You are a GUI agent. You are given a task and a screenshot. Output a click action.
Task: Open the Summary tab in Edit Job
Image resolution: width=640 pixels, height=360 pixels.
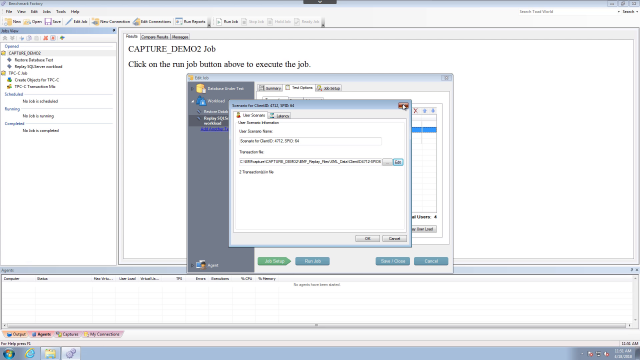click(270, 88)
